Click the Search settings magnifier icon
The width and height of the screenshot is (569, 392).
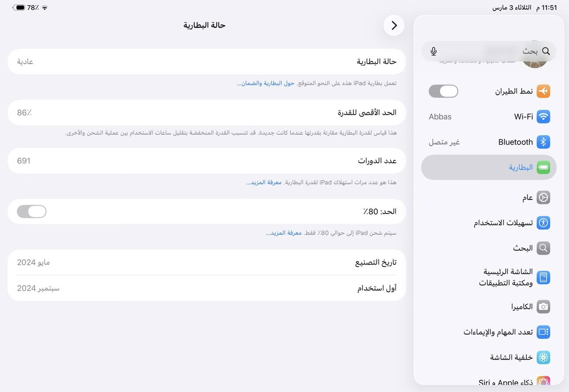[543, 248]
